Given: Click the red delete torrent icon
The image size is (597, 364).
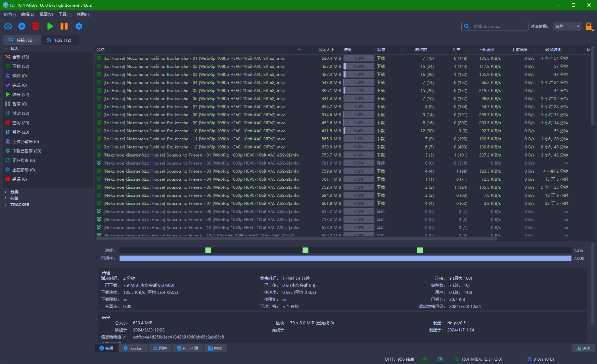Looking at the screenshot, I should coord(36,26).
